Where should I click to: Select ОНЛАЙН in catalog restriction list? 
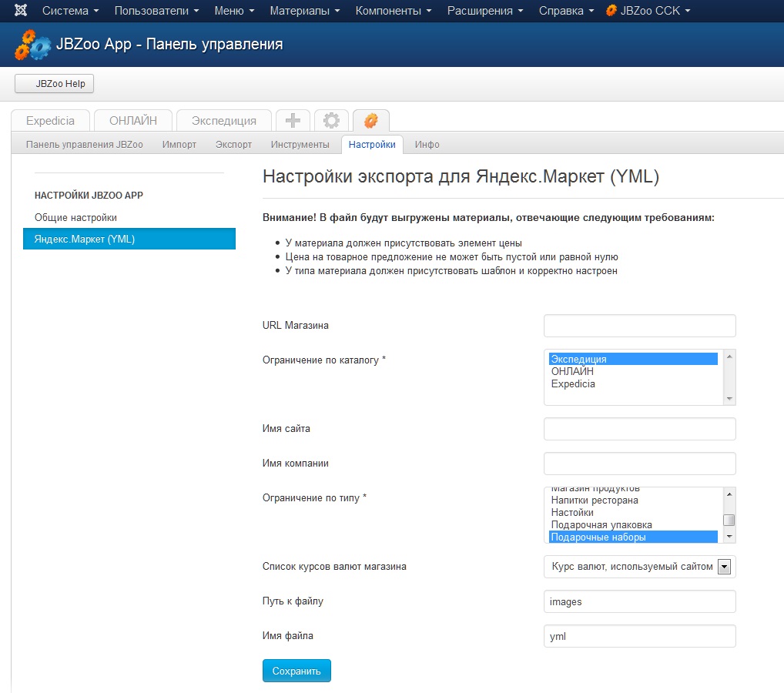pyautogui.click(x=633, y=371)
